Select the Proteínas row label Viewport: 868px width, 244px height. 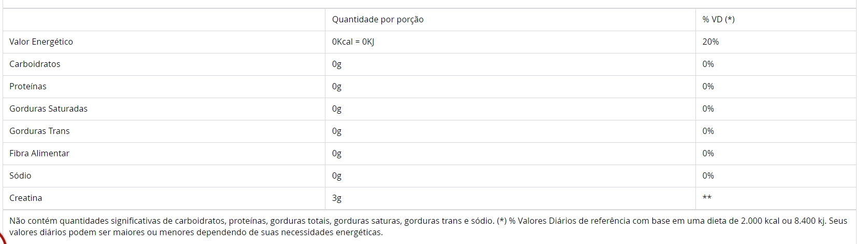pos(28,87)
